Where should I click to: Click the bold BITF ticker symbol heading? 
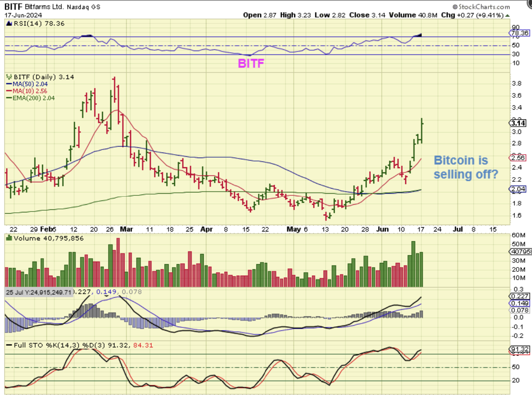tap(14, 7)
